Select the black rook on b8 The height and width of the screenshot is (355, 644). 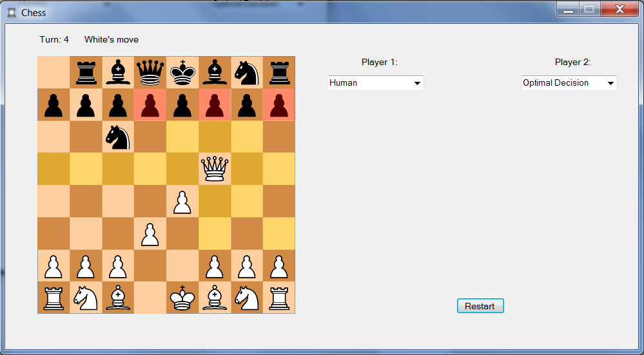click(86, 73)
